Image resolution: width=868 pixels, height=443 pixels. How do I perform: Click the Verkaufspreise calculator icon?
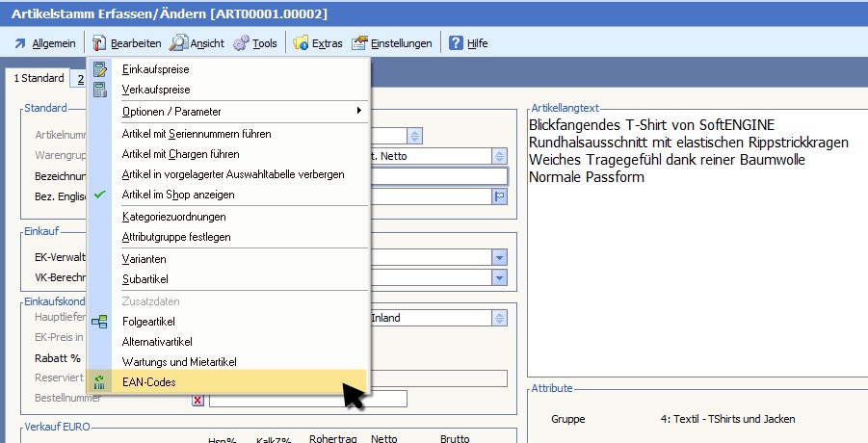click(99, 90)
